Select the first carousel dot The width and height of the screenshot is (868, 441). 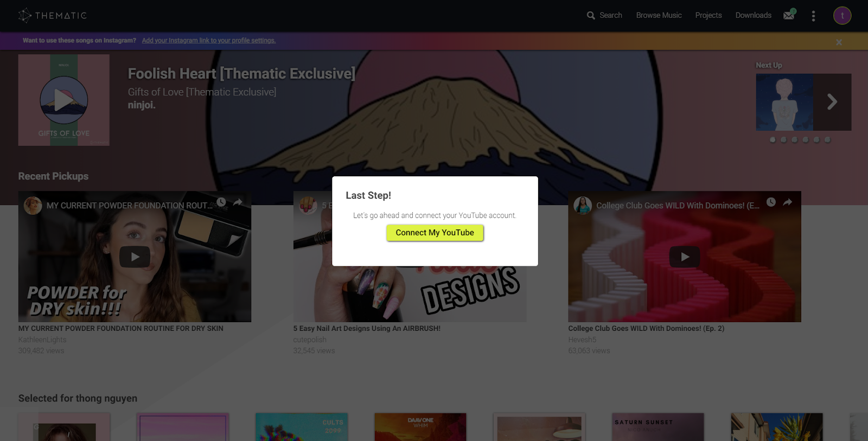pyautogui.click(x=773, y=139)
